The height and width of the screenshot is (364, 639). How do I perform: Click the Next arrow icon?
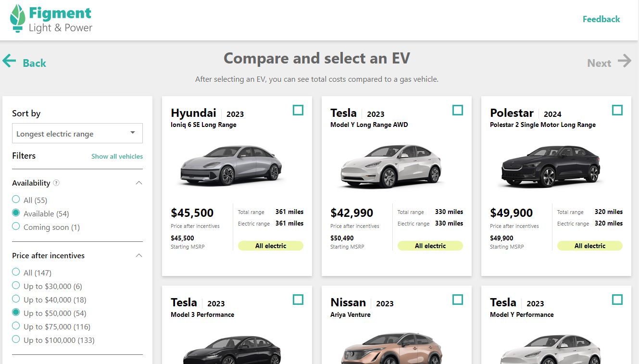point(625,61)
